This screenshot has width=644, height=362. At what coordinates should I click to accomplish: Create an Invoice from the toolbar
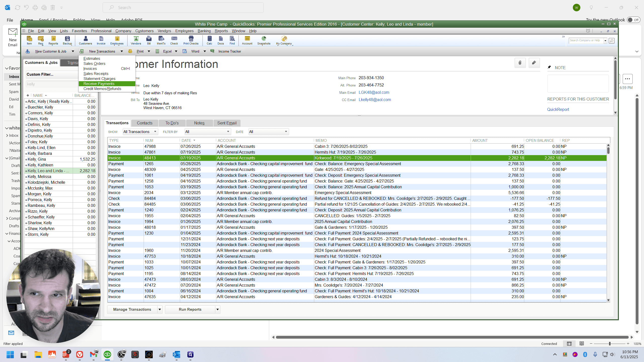point(101,40)
